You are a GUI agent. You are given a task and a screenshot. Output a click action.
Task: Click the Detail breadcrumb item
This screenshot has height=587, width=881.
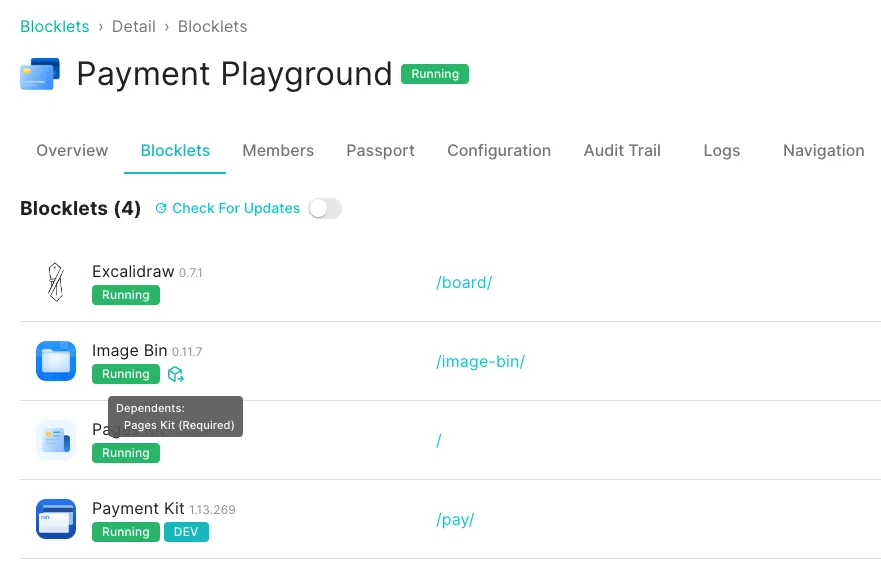(x=134, y=26)
